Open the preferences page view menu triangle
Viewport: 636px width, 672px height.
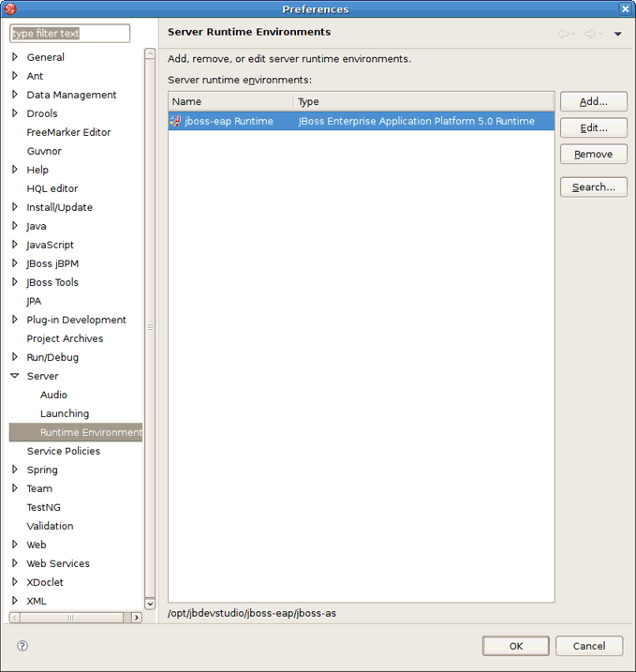(x=617, y=34)
